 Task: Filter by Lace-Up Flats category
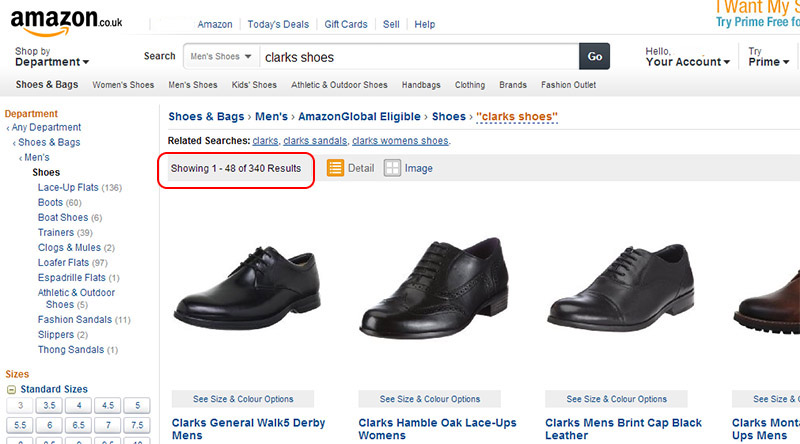pos(68,188)
